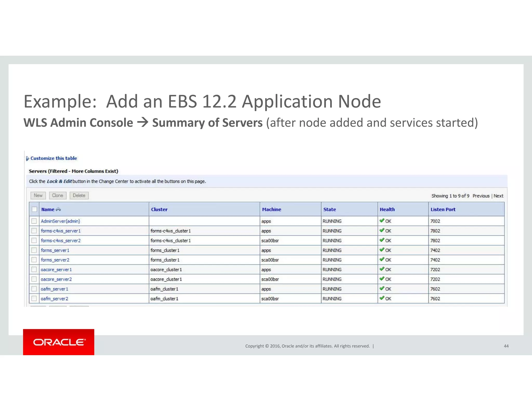Open the AdminServer(admin) server link
Image resolution: width=532 pixels, height=411 pixels.
60,221
